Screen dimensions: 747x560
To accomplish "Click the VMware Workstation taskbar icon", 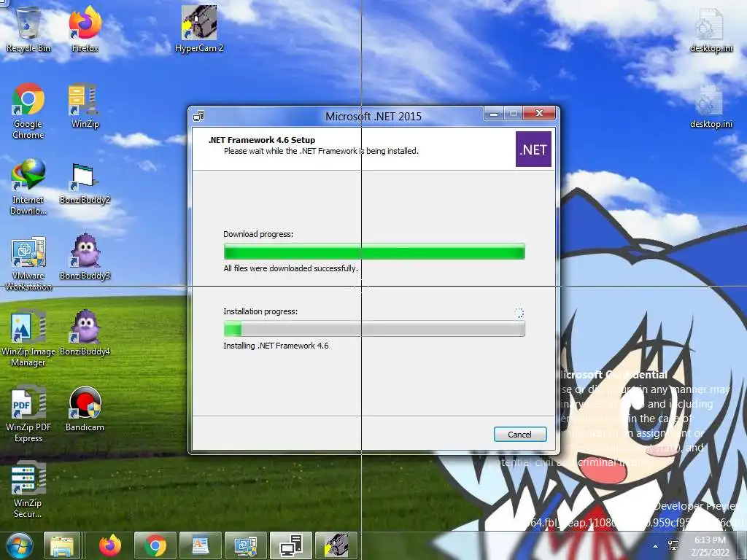I will coord(245,545).
